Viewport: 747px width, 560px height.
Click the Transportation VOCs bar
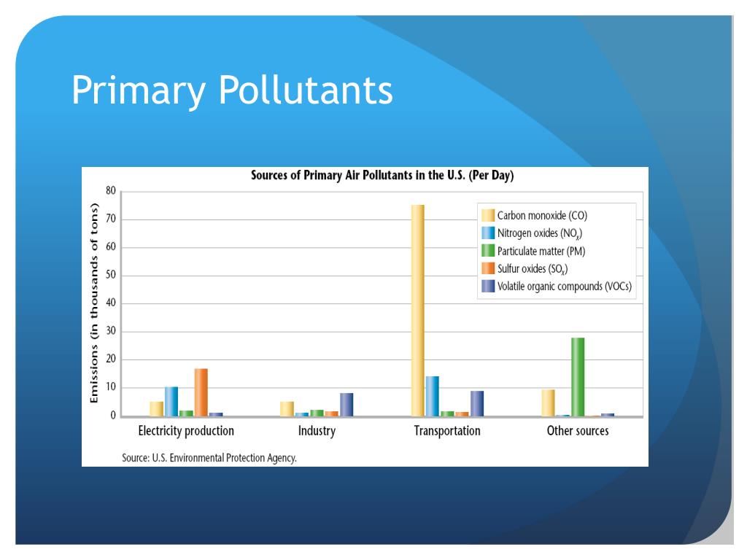point(477,404)
